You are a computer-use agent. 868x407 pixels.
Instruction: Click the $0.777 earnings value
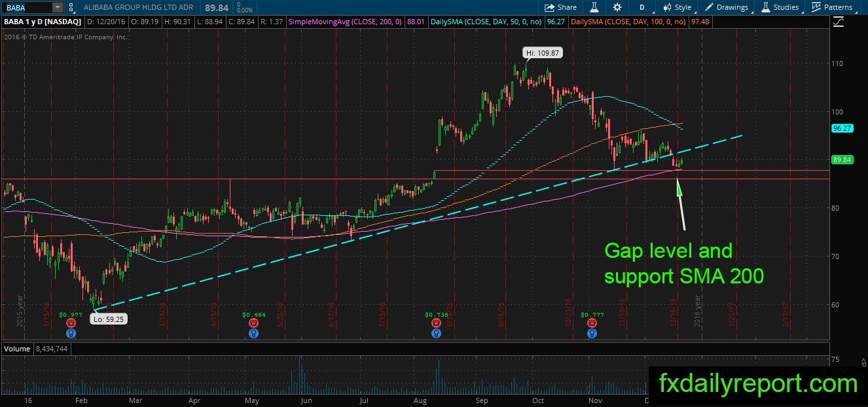[593, 315]
